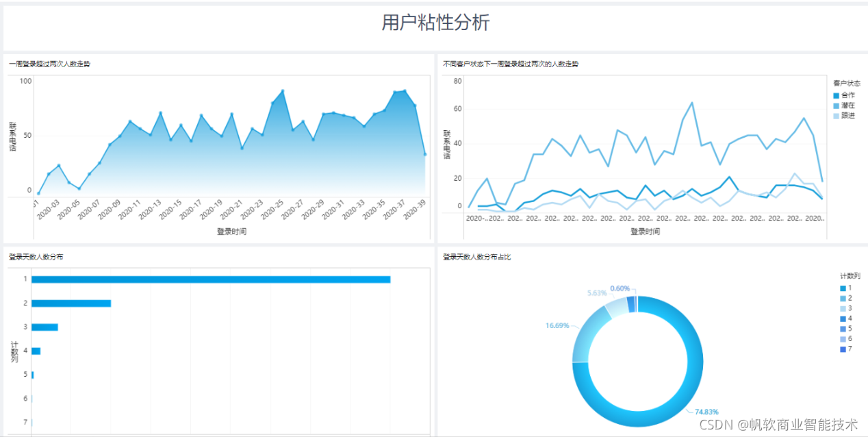
Task: Click the 50 y-axis value
Action: 27,136
